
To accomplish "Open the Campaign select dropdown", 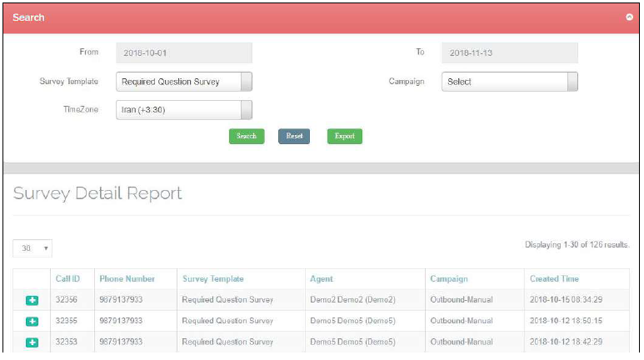I will tap(509, 82).
